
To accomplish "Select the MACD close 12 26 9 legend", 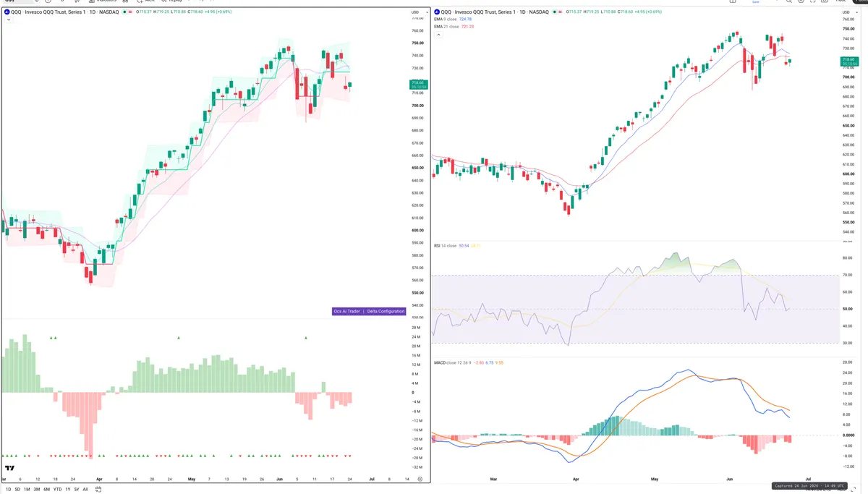I will tap(452, 362).
